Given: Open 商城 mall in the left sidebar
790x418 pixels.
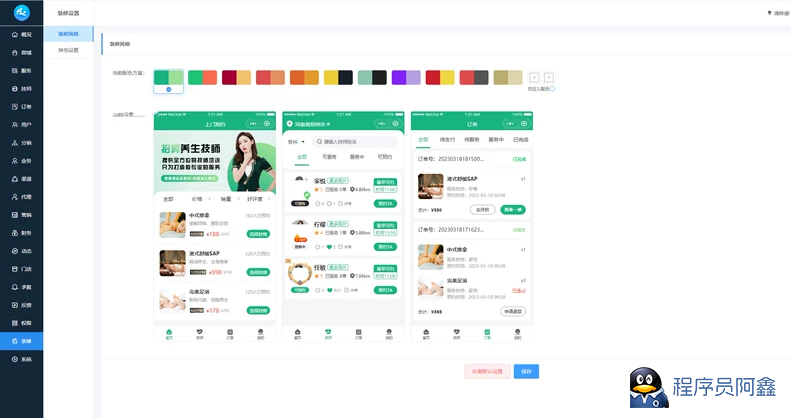Looking at the screenshot, I should pyautogui.click(x=21, y=52).
